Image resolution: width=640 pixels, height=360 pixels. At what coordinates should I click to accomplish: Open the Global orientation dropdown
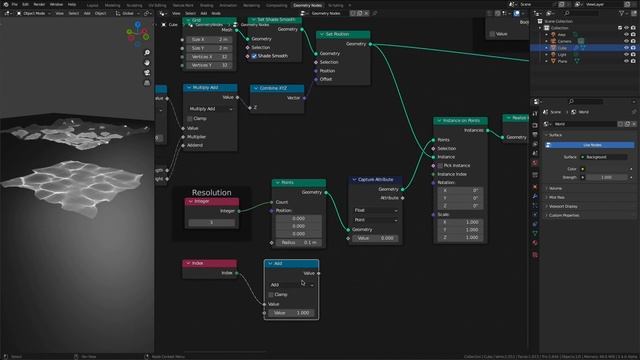click(x=128, y=13)
